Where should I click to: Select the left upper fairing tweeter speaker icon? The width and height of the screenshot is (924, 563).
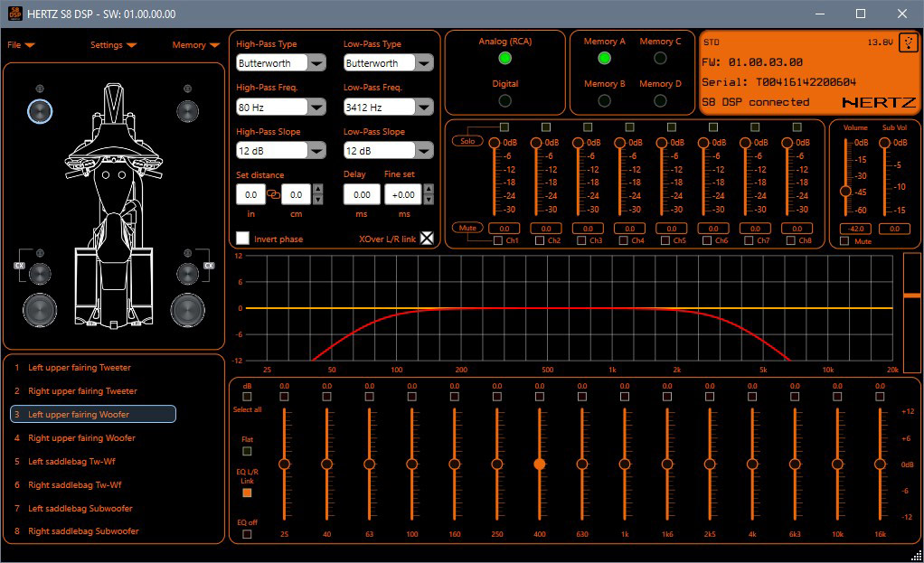(x=40, y=89)
